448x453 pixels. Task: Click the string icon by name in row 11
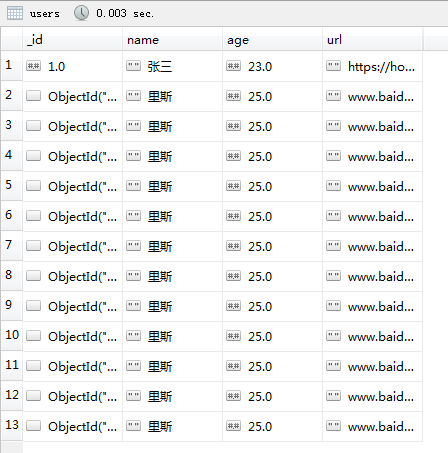click(133, 366)
